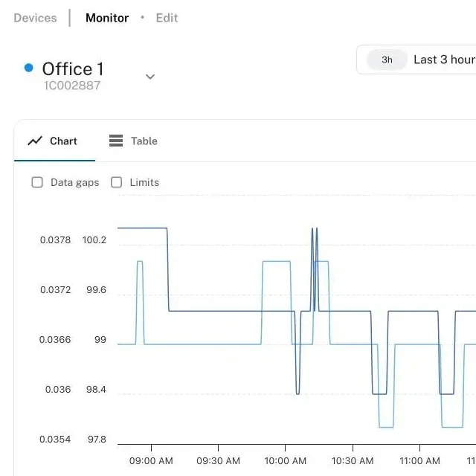Click the line chart icon
This screenshot has width=476, height=476.
[x=35, y=141]
